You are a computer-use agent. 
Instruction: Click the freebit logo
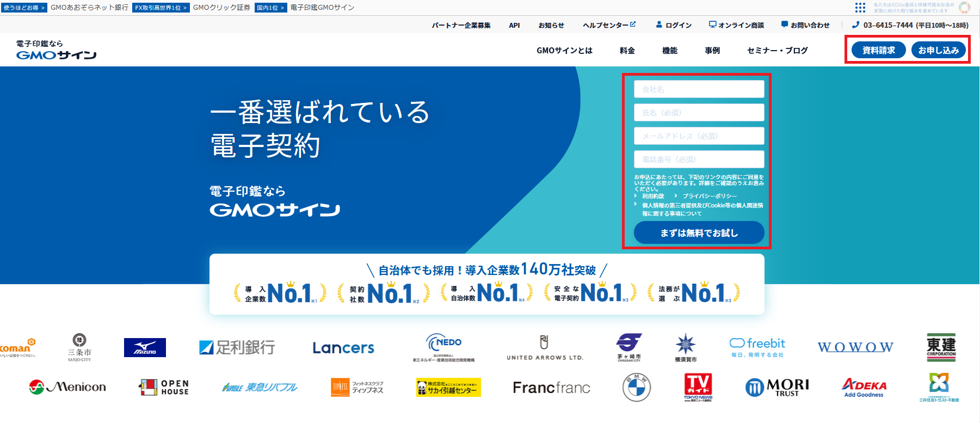coord(757,347)
